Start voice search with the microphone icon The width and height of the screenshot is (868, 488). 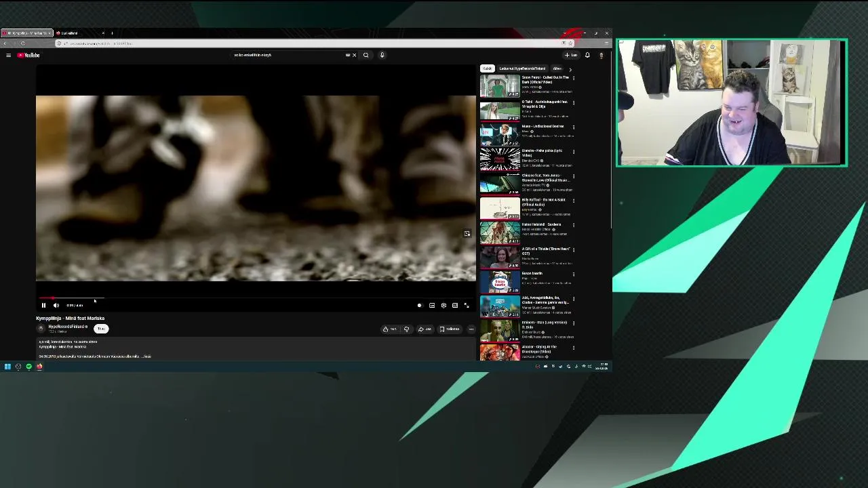(382, 55)
